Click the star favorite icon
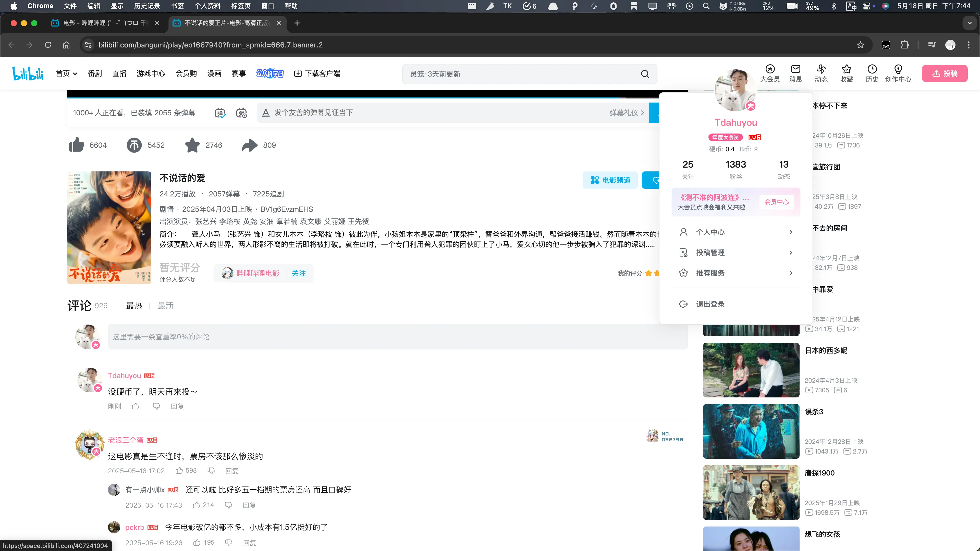The image size is (980, 551). tap(192, 145)
